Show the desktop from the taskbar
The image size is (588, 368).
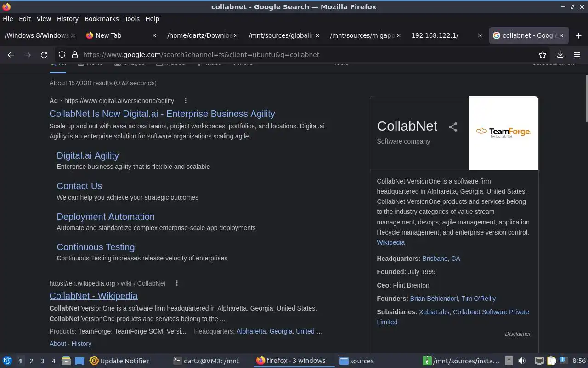point(79,361)
